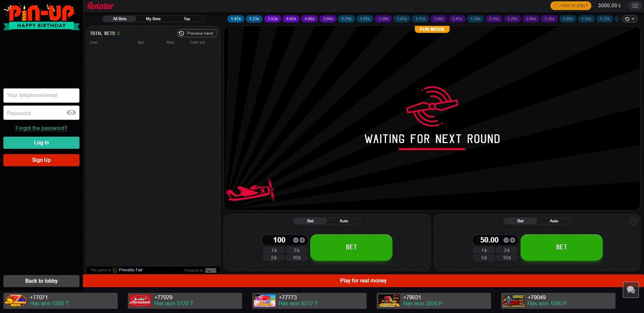The image size is (644, 313).
Task: Click the Log in button
Action: point(41,143)
